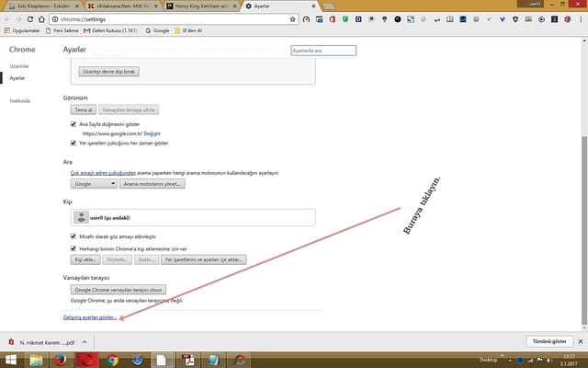The image size is (588, 368).
Task: Click 'Uzantıyı devre dışı bırak' button
Action: [108, 72]
